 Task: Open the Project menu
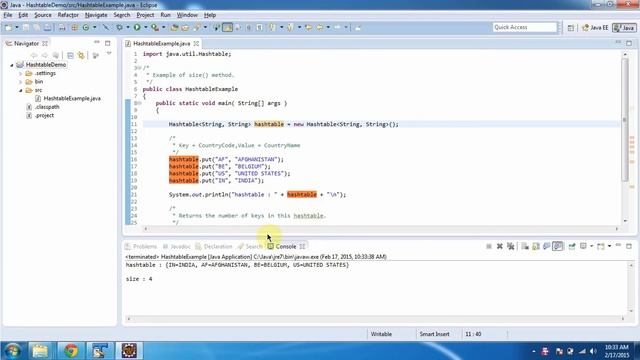click(145, 15)
